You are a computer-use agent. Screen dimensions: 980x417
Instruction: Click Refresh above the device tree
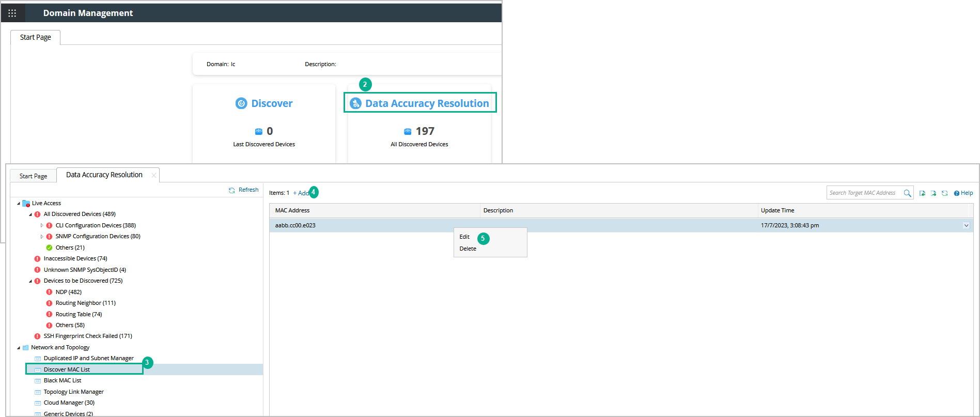pyautogui.click(x=244, y=190)
